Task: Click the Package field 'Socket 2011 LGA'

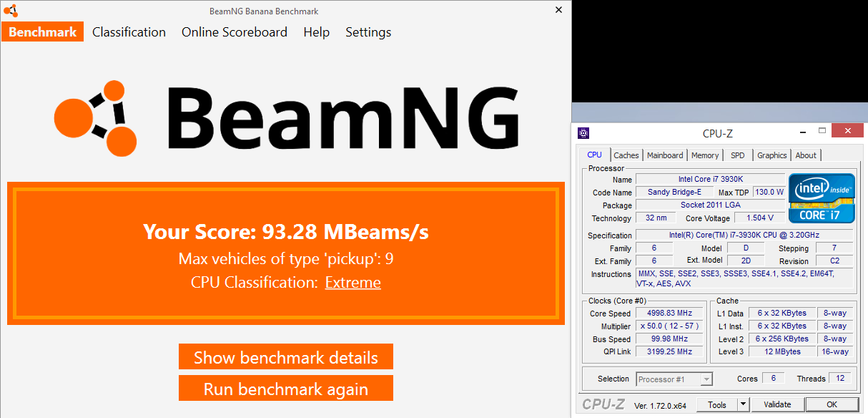Action: tap(710, 205)
